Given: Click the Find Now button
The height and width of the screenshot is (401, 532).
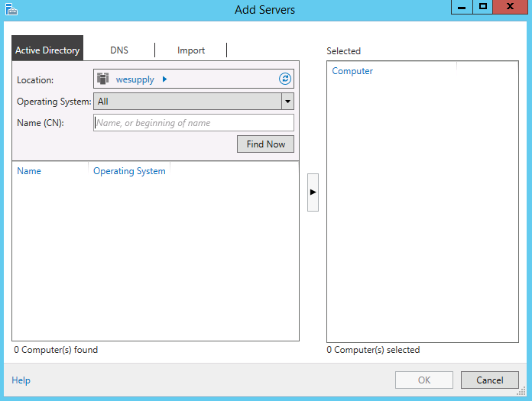Looking at the screenshot, I should click(266, 144).
